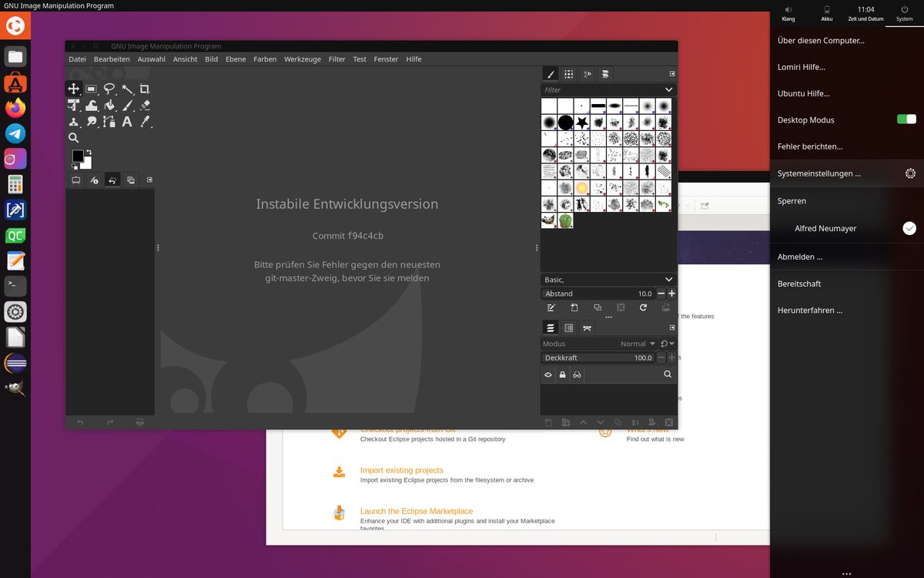Open the Fonts tab in the dock
This screenshot has width=924, height=578.
(588, 74)
